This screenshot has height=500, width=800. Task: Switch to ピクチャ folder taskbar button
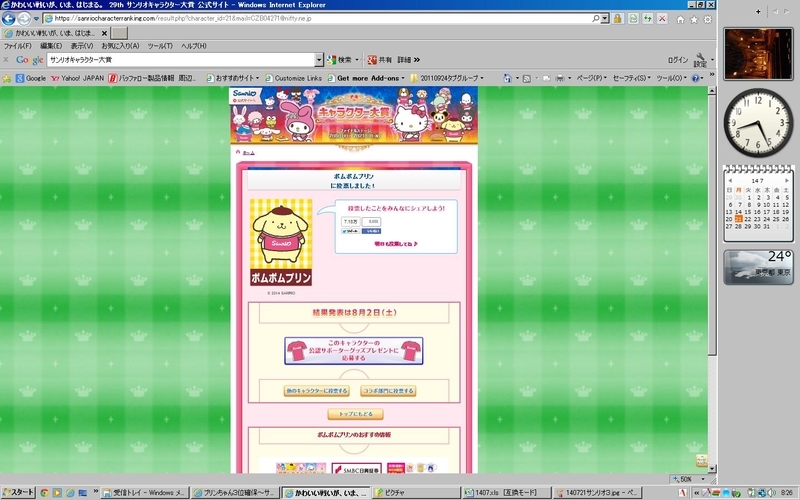tap(414, 493)
